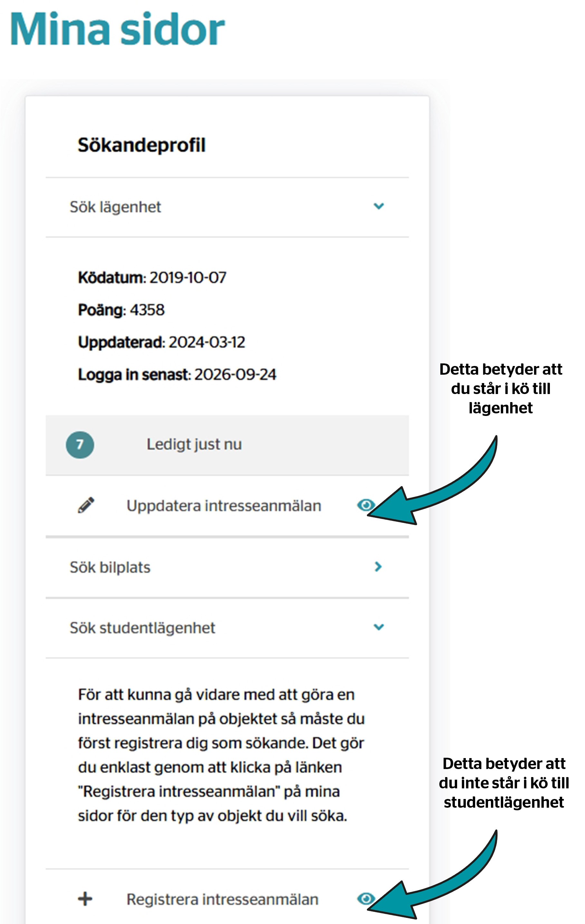
Task: Click the round badge showing 7
Action: pos(80,445)
